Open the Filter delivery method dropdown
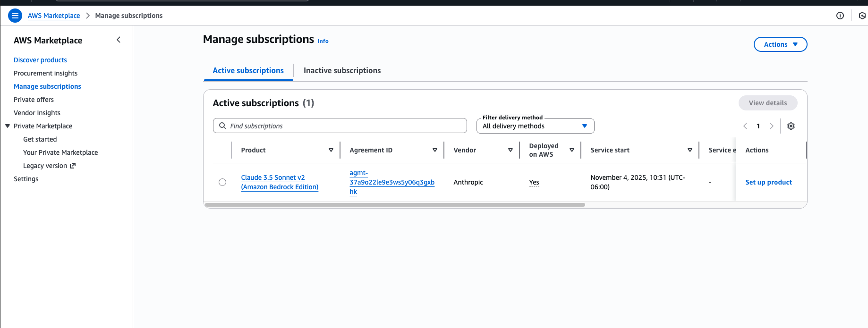The image size is (868, 328). click(x=535, y=126)
